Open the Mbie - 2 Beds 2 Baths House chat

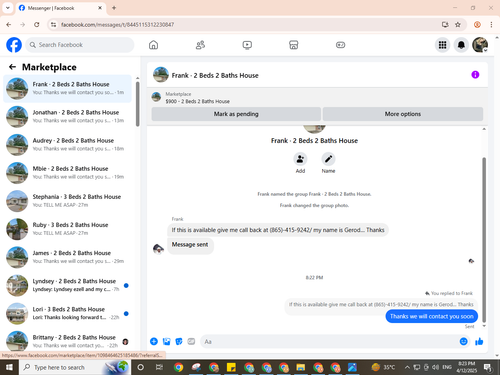pos(68,173)
